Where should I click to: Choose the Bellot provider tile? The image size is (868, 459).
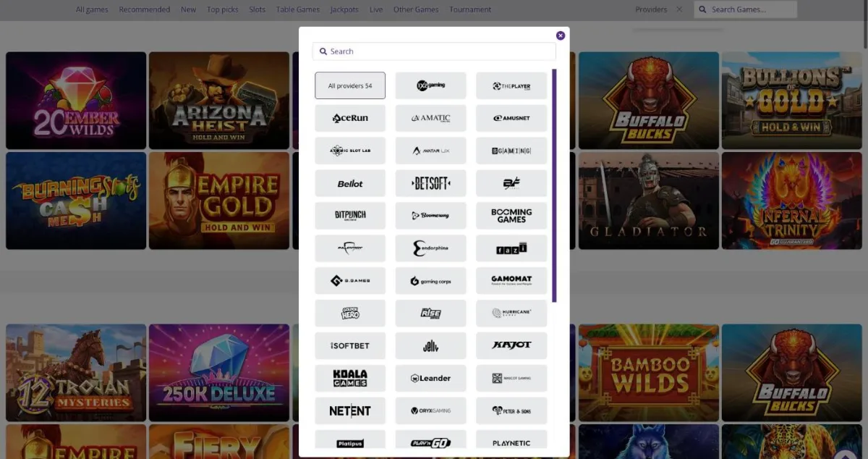(x=350, y=183)
